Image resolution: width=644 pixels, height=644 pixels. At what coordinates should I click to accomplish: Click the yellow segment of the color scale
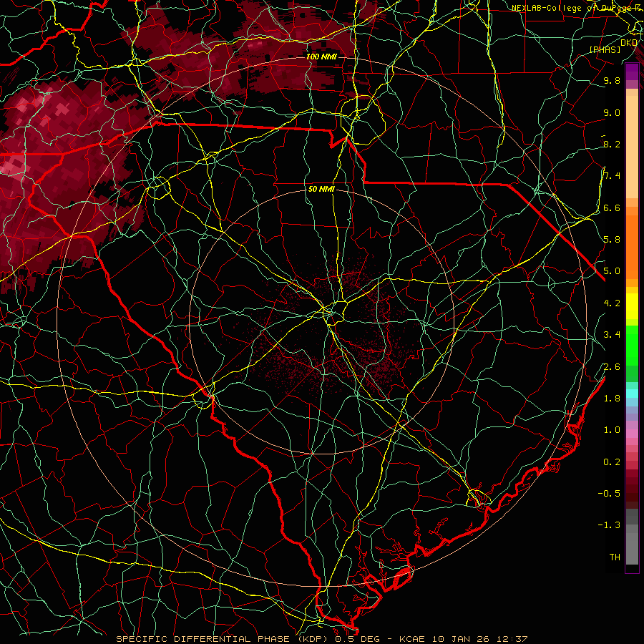pos(632,306)
